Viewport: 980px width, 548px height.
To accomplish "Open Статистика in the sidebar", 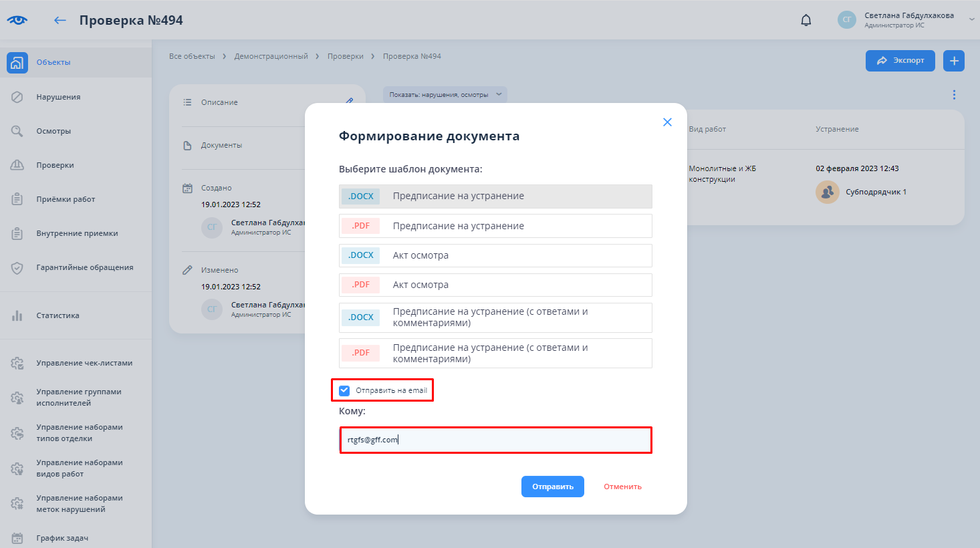I will coord(57,315).
